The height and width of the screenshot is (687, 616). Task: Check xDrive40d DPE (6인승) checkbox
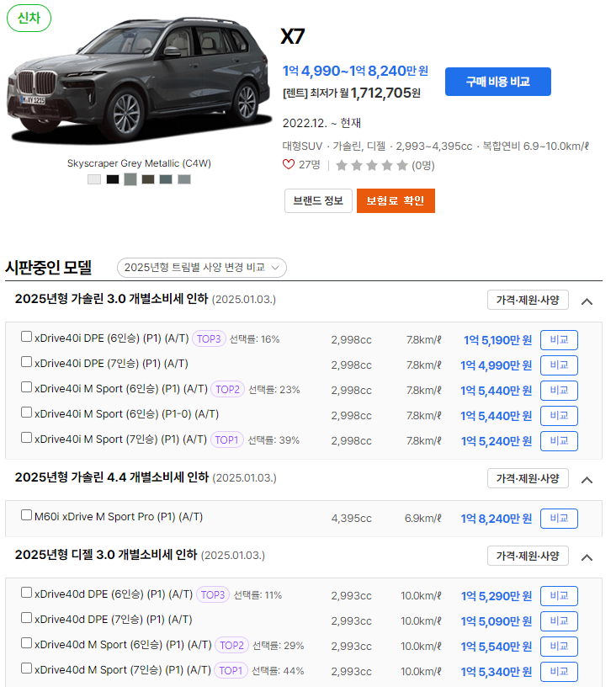[x=26, y=593]
